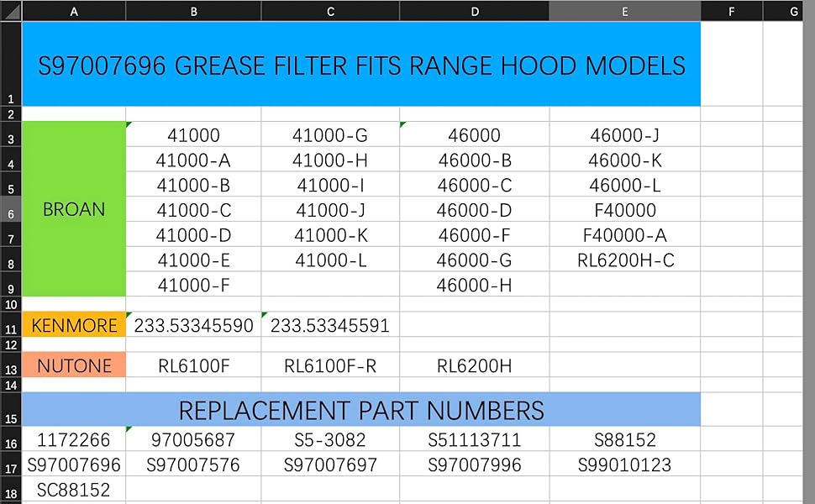Select cell containing 46000-G

[x=475, y=260]
